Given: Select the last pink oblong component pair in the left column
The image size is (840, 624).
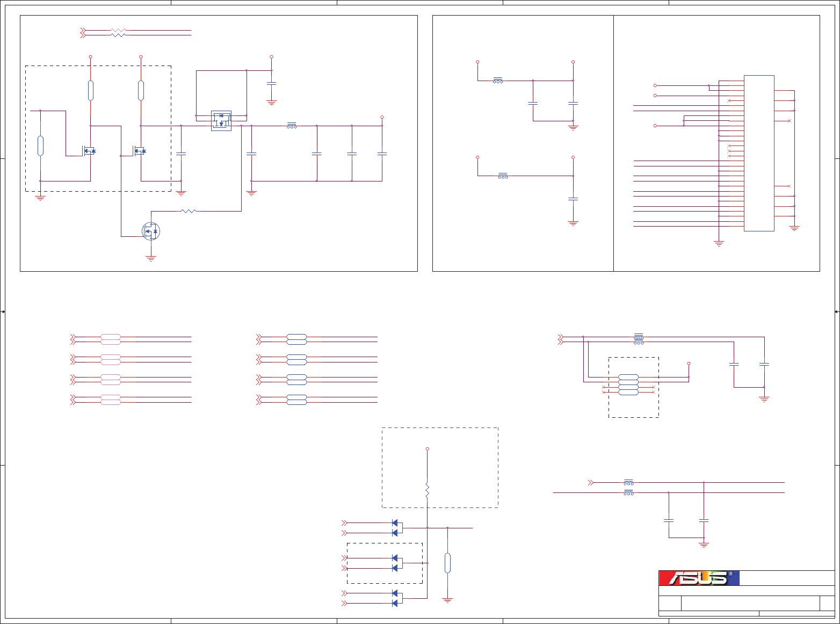Looking at the screenshot, I should coord(111,400).
